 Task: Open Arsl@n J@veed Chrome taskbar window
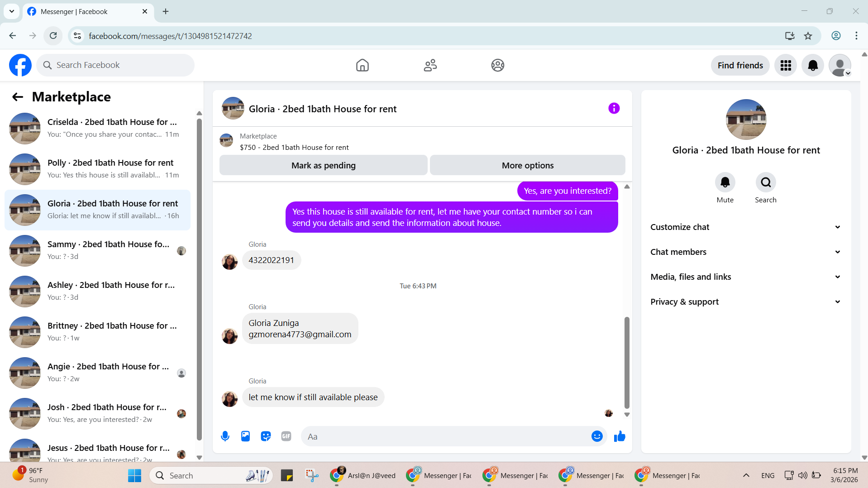[363, 475]
